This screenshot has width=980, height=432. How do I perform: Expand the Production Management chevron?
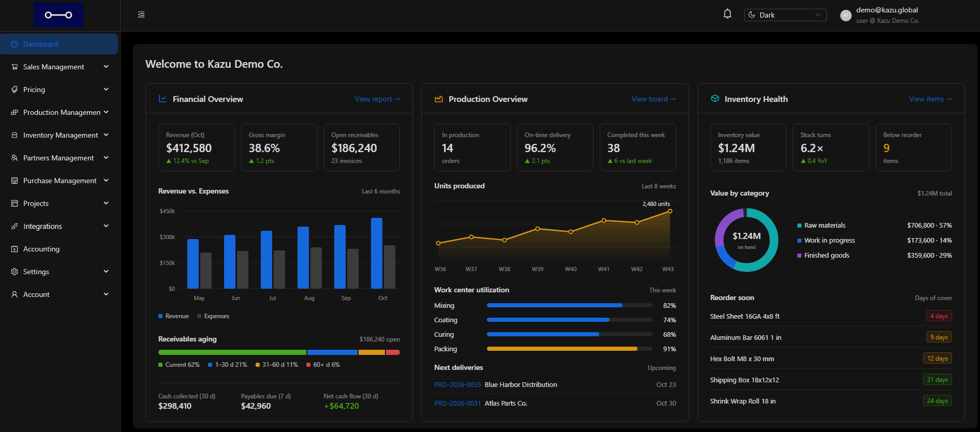click(106, 112)
